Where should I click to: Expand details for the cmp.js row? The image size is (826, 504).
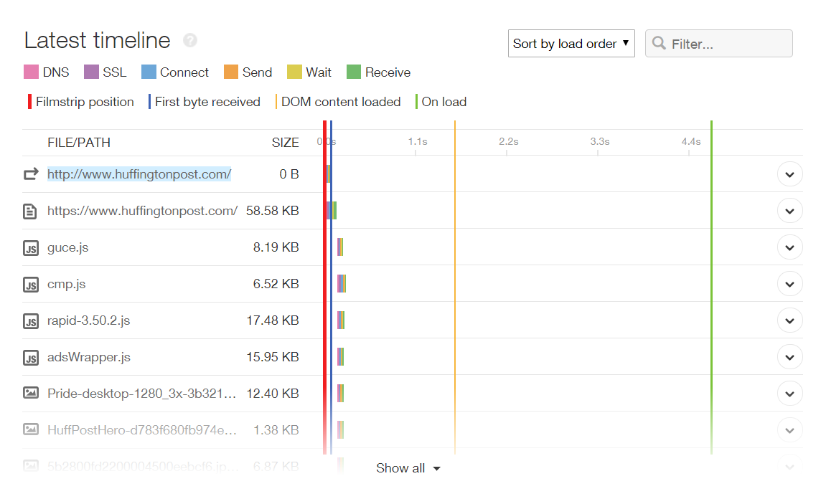[x=789, y=283]
